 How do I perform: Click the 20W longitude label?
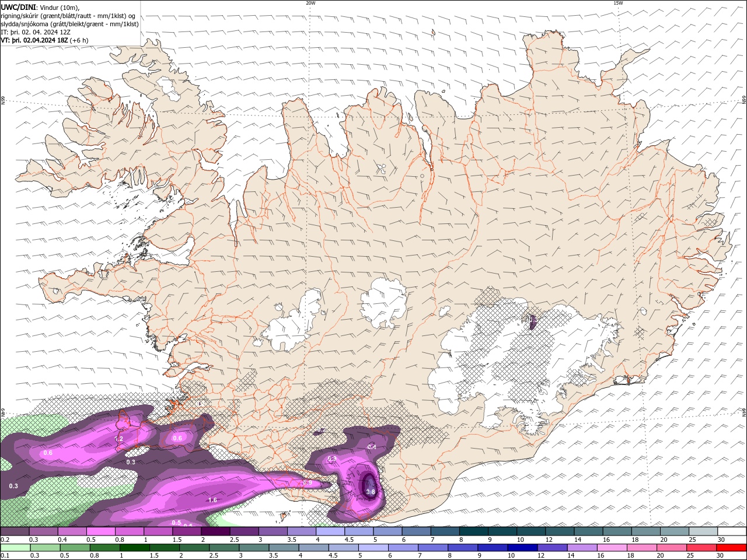tap(310, 3)
